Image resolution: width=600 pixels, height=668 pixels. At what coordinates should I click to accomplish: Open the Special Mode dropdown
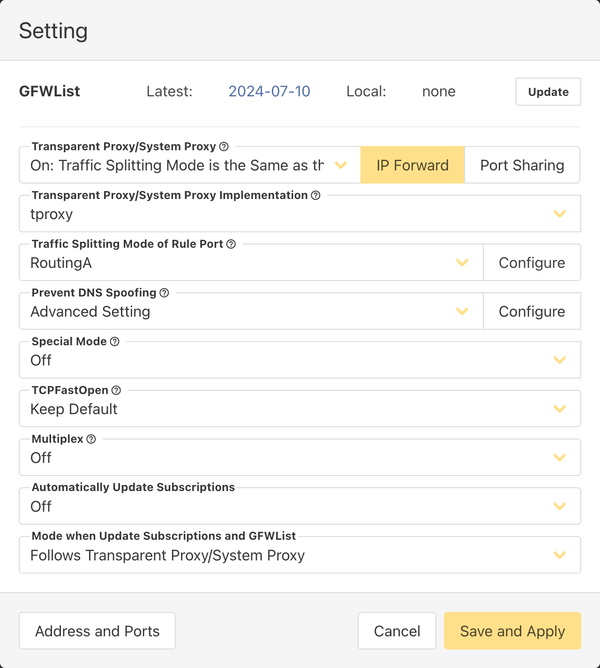point(299,360)
